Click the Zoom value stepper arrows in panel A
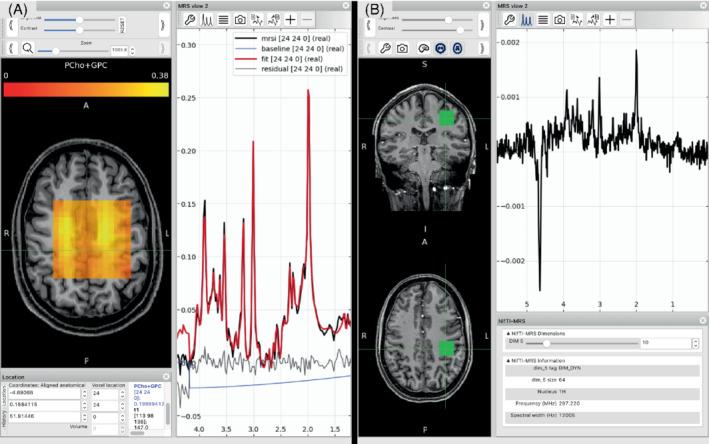This screenshot has height=444, width=709. [132, 51]
